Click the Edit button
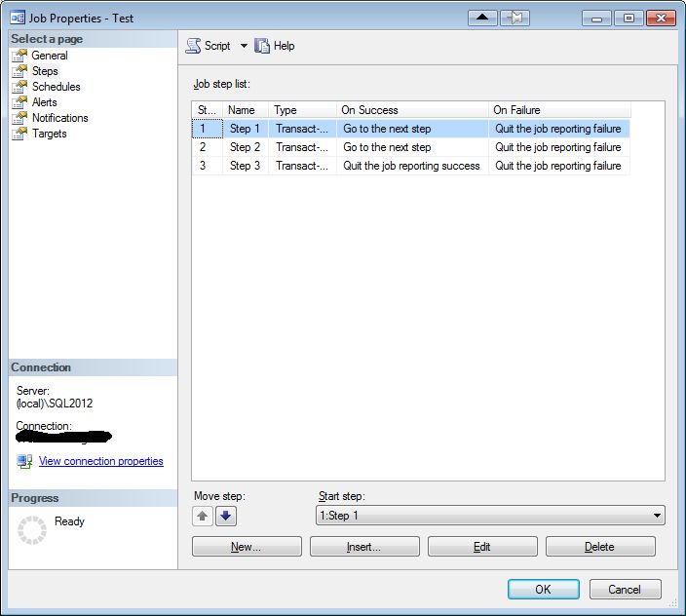This screenshot has height=616, width=686. [482, 547]
